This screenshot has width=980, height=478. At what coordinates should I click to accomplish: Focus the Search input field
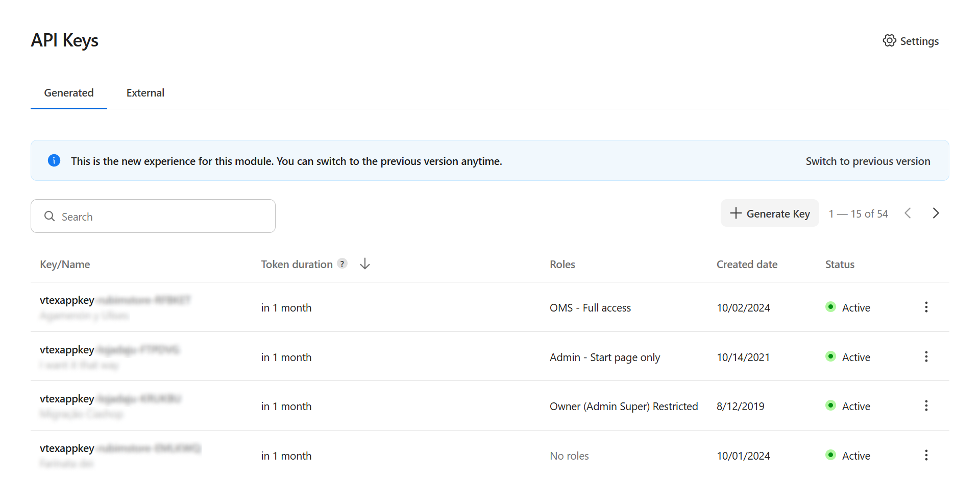163,217
